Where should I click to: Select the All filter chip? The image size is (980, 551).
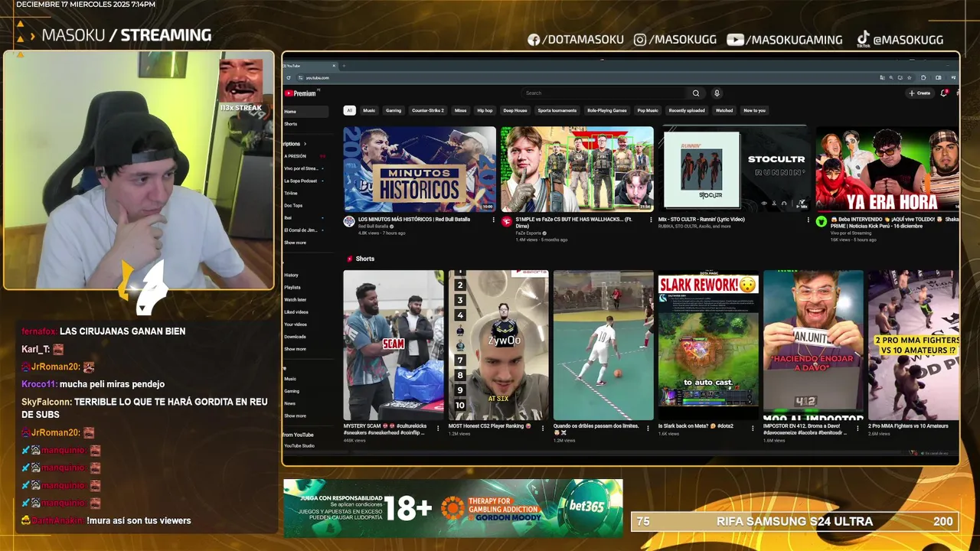[350, 110]
